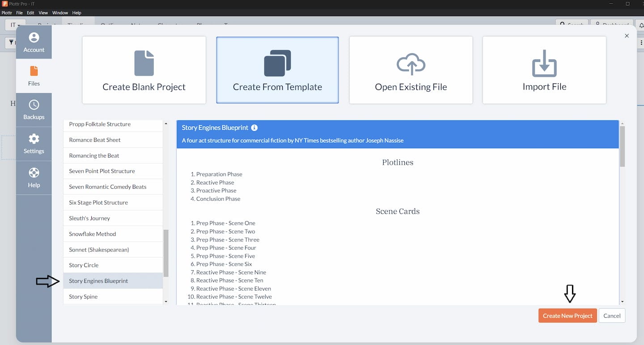Select the Open Existing File cloud icon
The image size is (644, 345).
pyautogui.click(x=411, y=64)
